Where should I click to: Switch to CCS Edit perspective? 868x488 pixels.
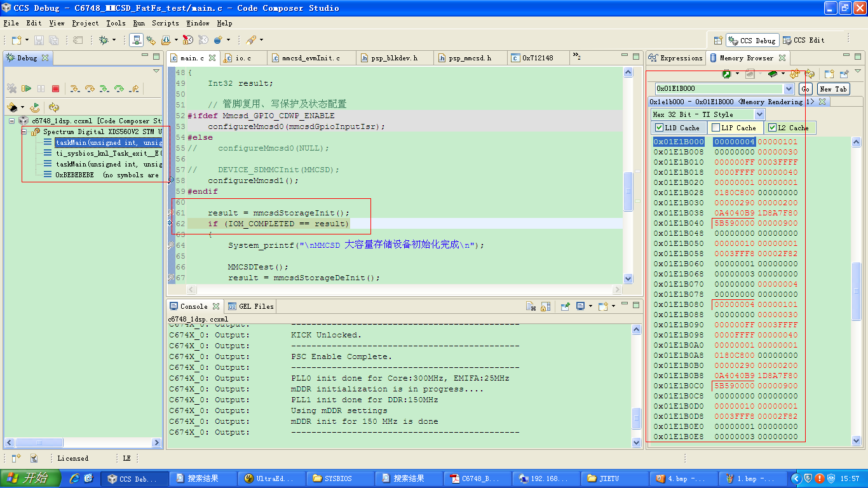tap(803, 40)
